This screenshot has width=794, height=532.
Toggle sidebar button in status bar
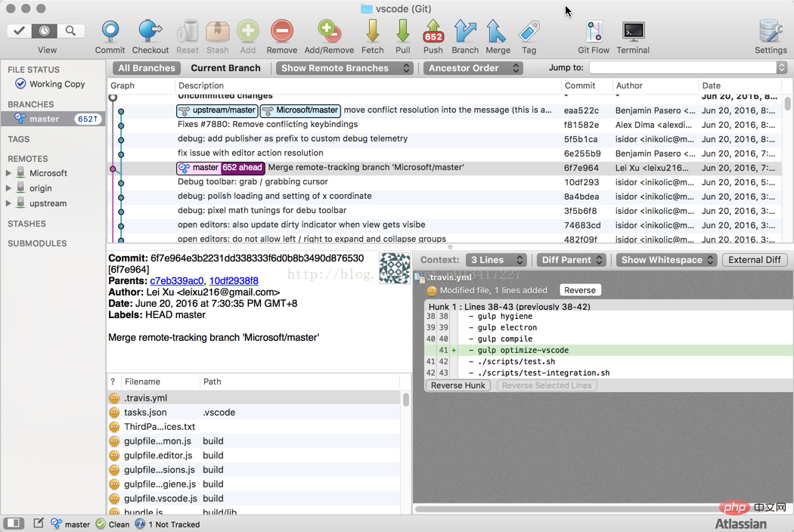(14, 523)
